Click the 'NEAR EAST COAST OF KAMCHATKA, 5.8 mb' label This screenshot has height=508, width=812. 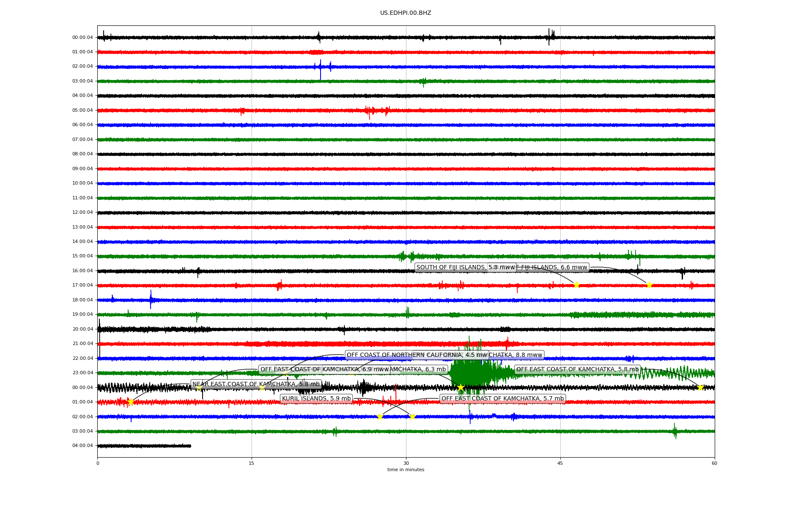[x=256, y=384]
